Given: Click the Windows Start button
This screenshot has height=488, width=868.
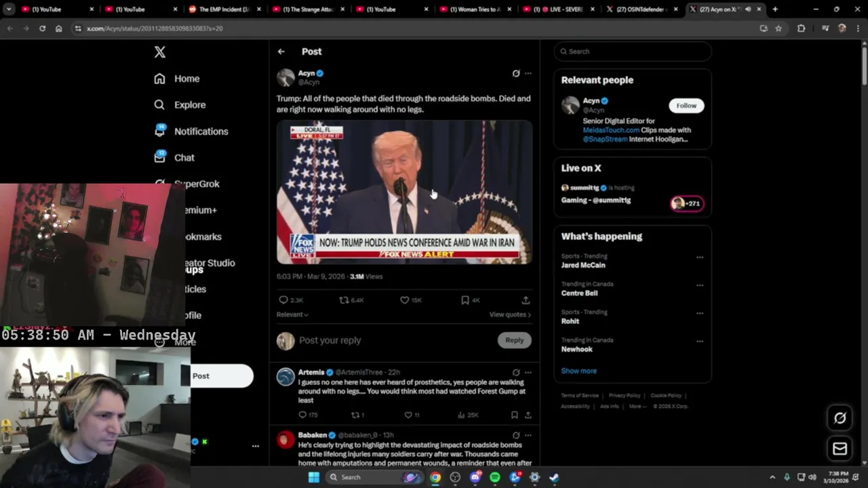Looking at the screenshot, I should coord(313,477).
